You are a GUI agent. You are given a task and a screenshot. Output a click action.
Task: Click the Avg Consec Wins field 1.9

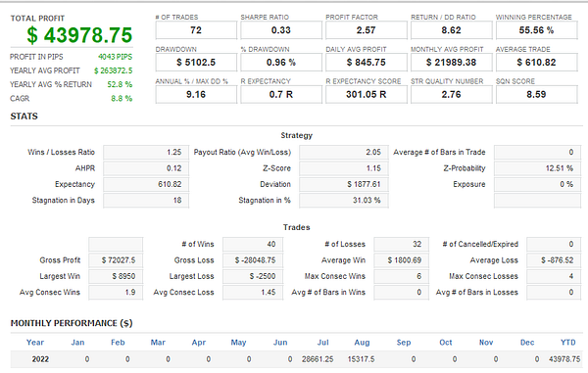click(x=116, y=293)
